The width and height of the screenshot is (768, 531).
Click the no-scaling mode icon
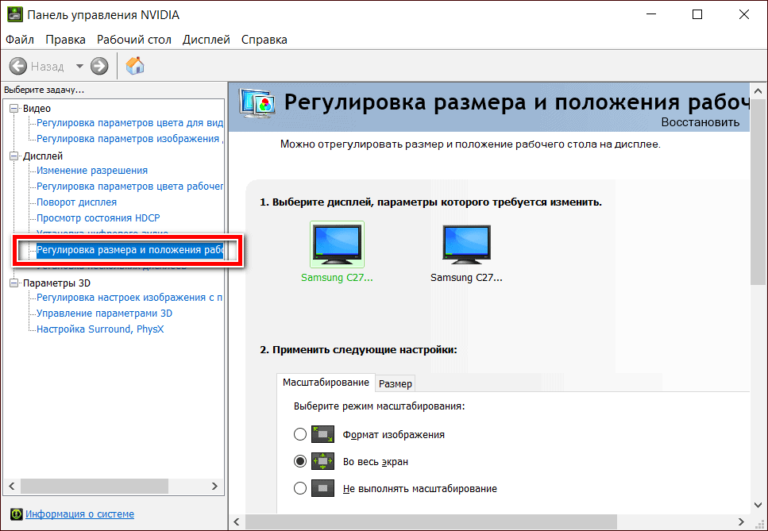point(323,488)
